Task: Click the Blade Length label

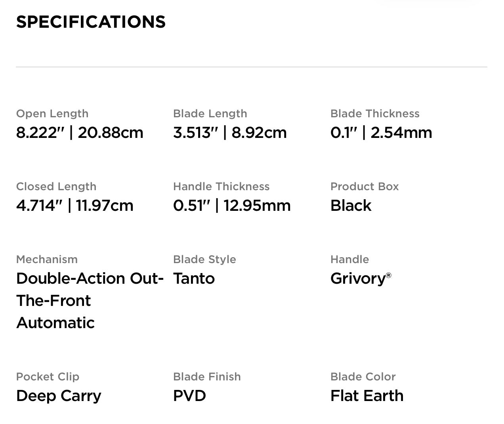Action: 210,114
